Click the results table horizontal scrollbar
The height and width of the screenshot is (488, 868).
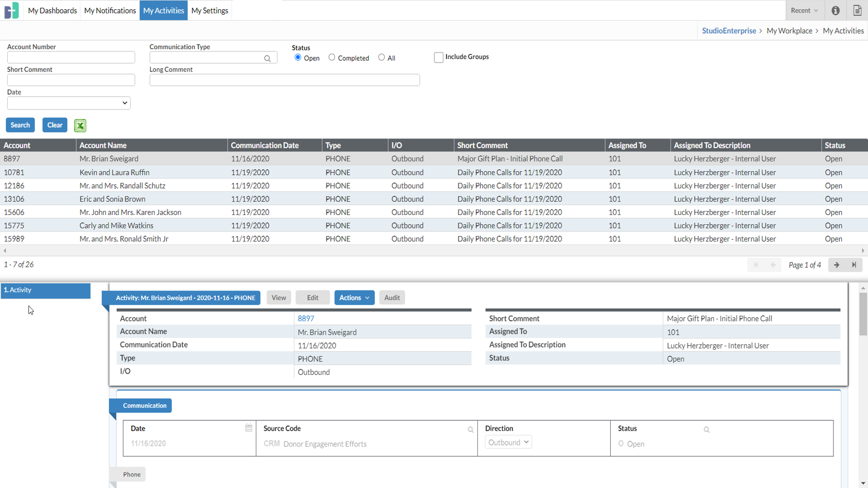tap(434, 251)
